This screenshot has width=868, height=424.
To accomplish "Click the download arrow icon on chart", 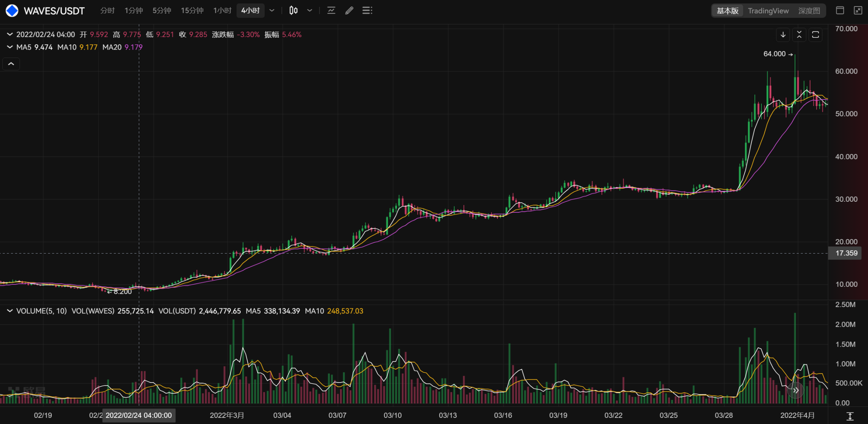I will coord(783,35).
